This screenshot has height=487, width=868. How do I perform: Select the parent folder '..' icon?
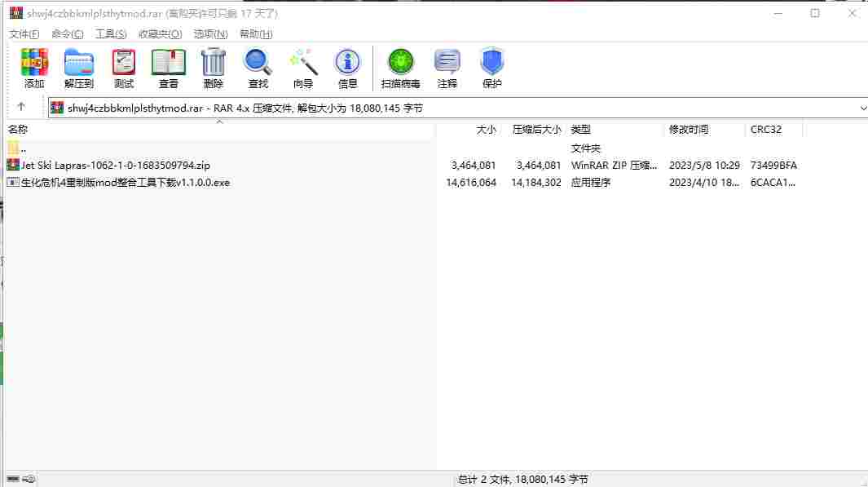[13, 148]
